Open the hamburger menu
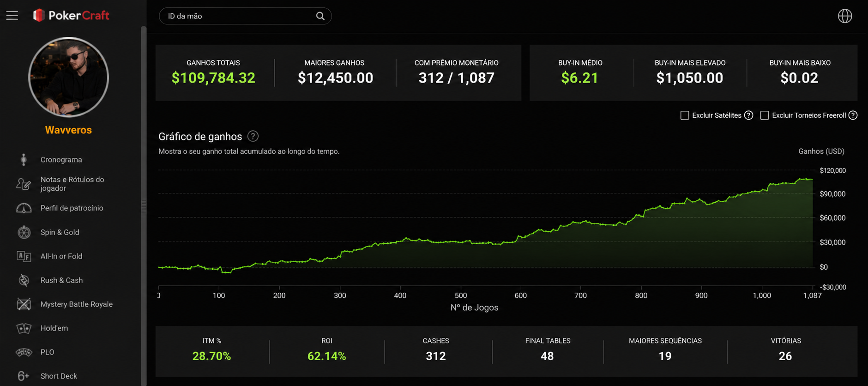Screen dimensions: 868x386 coord(12,16)
